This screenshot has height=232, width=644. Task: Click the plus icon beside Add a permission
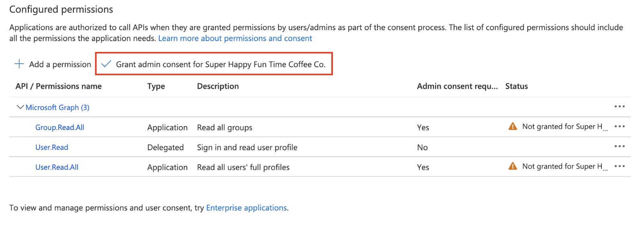(x=19, y=64)
